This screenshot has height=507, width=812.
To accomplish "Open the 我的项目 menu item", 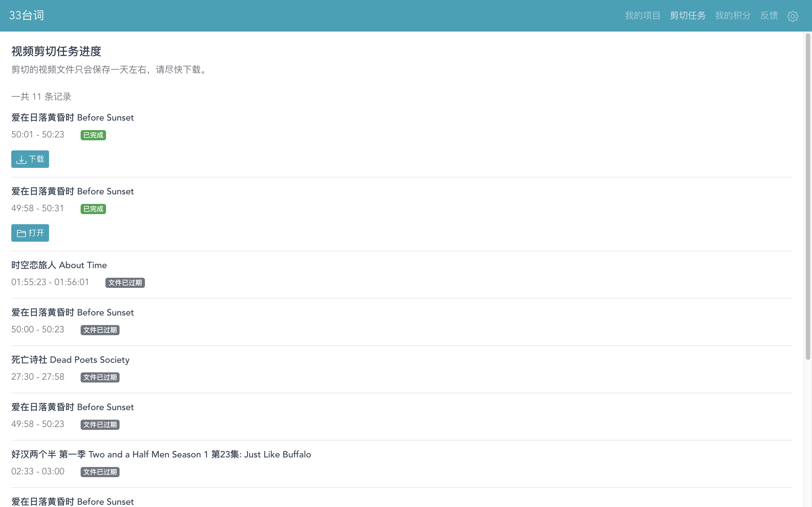I will (642, 15).
